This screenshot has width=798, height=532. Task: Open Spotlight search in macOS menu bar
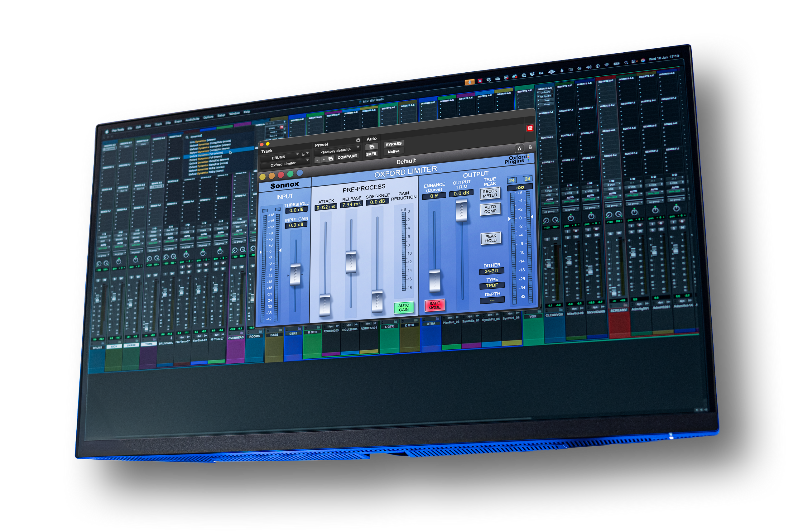point(626,62)
